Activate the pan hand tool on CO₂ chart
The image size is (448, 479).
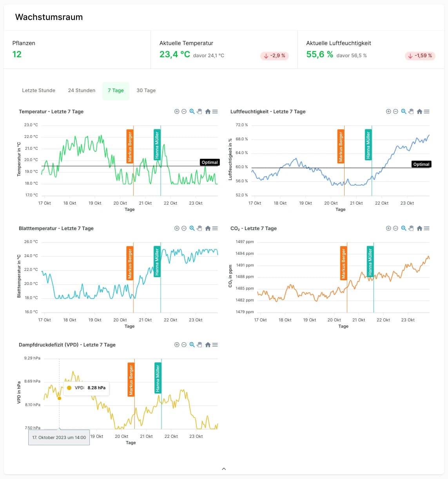coord(411,228)
